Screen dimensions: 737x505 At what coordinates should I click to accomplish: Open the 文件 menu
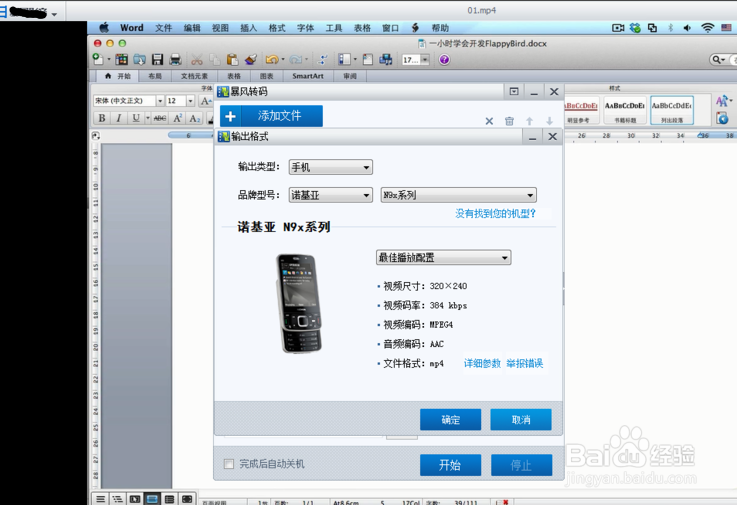(164, 28)
